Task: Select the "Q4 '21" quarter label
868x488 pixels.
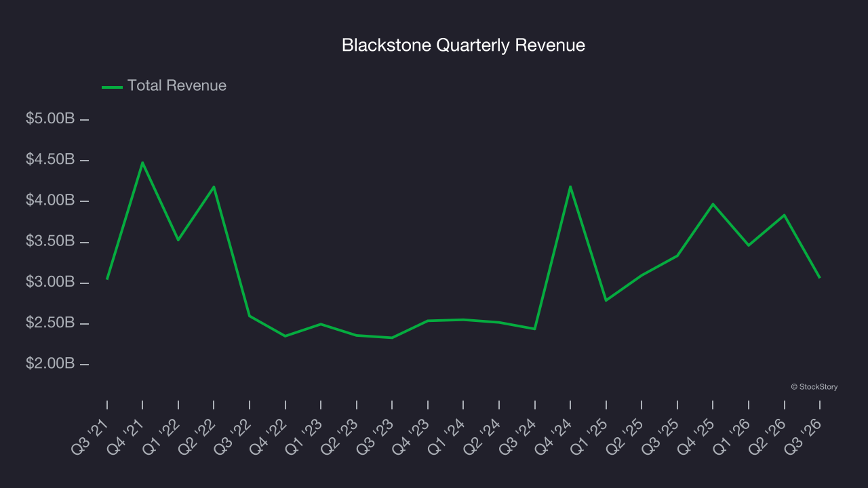Action: [126, 436]
